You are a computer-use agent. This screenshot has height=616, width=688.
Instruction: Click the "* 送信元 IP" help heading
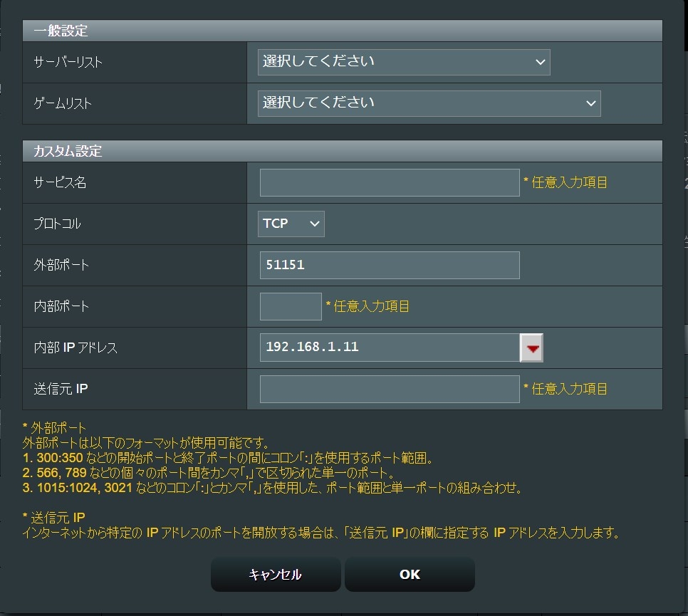(54, 516)
